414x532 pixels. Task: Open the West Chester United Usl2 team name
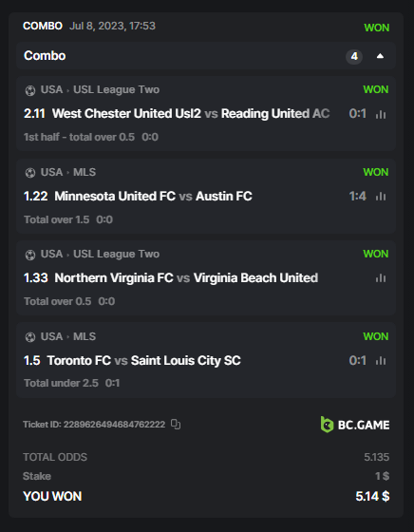[x=126, y=114]
